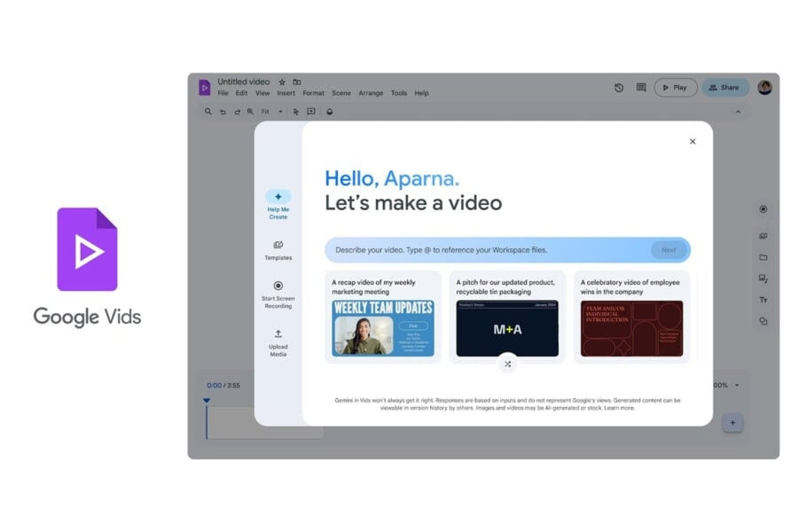Image resolution: width=798 pixels, height=532 pixels.
Task: Click the Share button
Action: pyautogui.click(x=725, y=88)
